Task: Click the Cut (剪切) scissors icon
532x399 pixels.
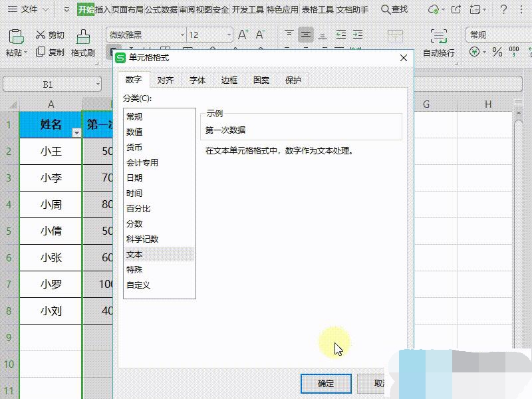Action: 41,35
